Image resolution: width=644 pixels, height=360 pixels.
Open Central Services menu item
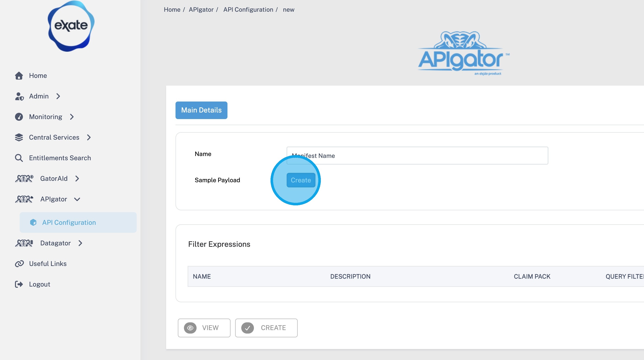coord(54,137)
